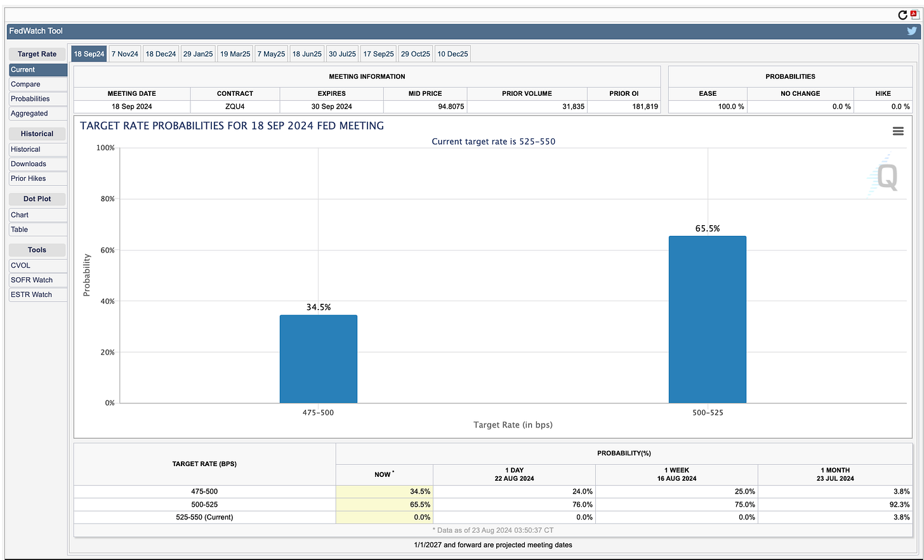Image resolution: width=924 pixels, height=560 pixels.
Task: Click the 525-550 (Current) row label
Action: point(204,518)
